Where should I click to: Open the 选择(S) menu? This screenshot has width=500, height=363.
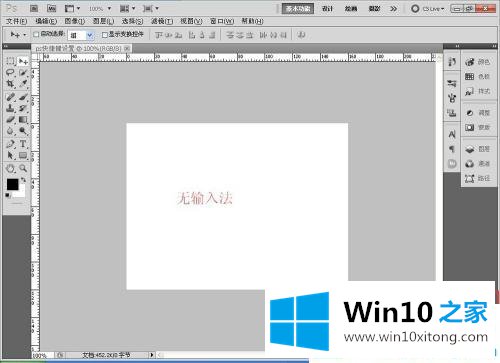coord(132,21)
